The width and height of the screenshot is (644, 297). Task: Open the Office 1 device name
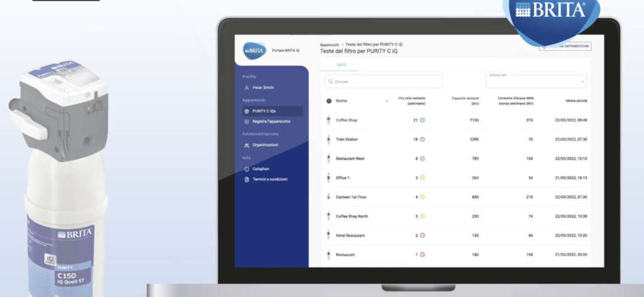(343, 178)
